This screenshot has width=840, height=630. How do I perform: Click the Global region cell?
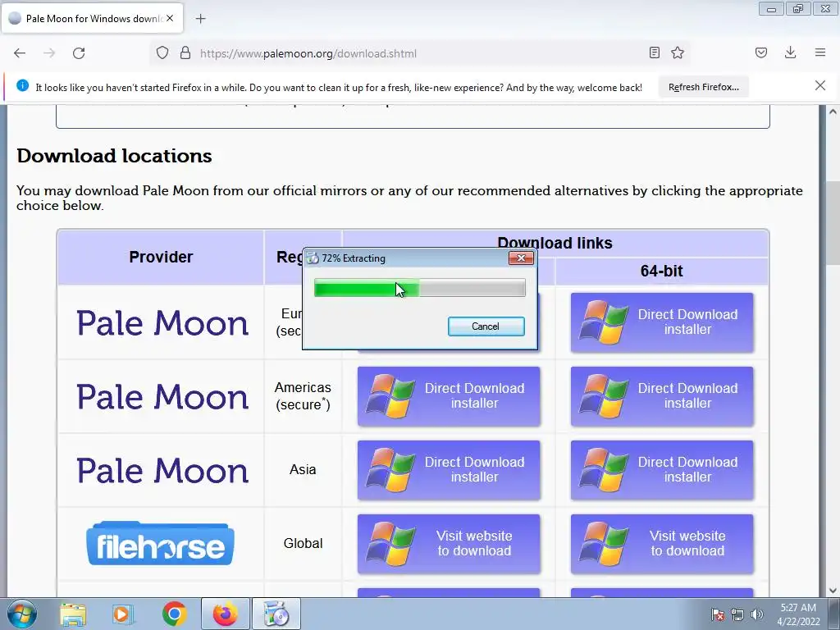[303, 543]
